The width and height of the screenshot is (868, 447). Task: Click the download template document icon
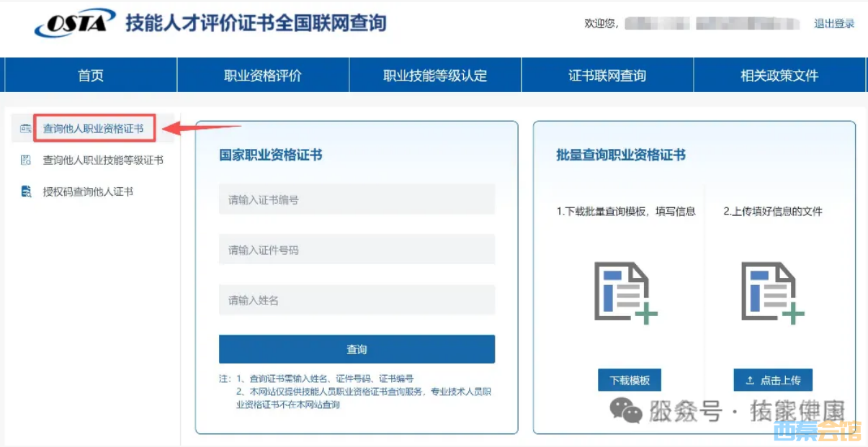[x=625, y=292]
